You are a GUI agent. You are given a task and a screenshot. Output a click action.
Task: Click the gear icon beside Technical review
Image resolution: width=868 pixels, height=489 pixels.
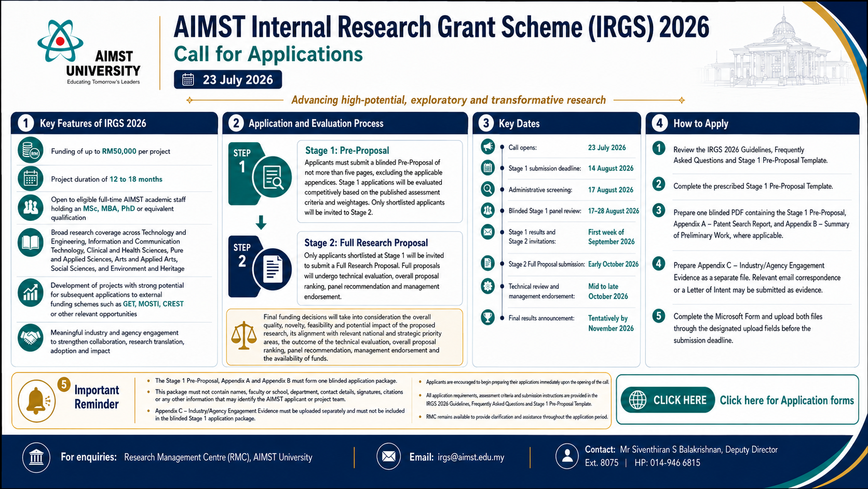point(488,286)
